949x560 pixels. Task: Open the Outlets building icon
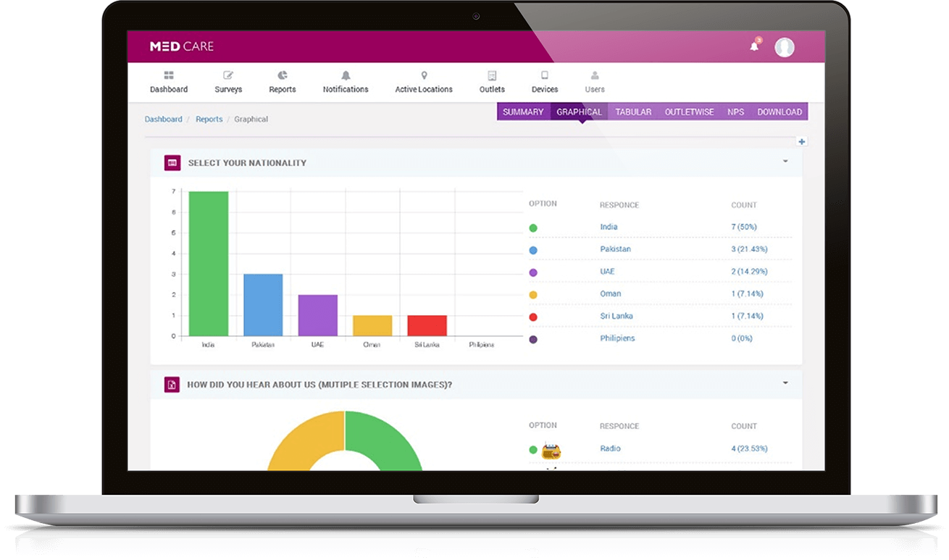(x=492, y=75)
